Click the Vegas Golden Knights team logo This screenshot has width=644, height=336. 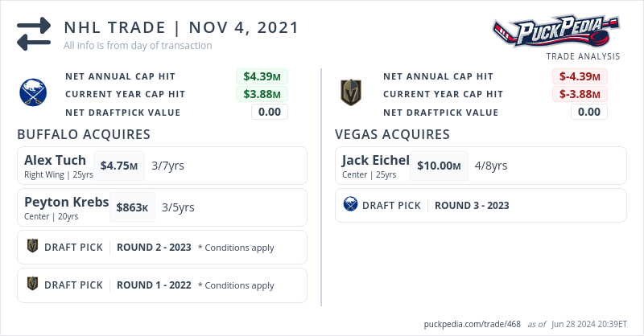351,93
